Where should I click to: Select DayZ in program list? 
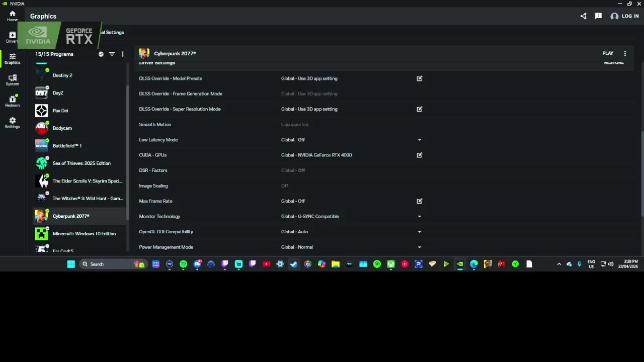pos(79,93)
